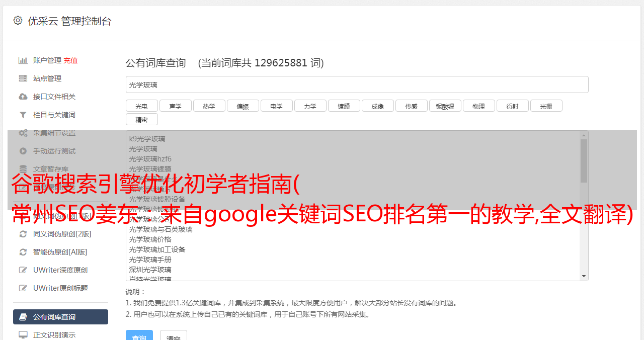The height and width of the screenshot is (340, 644).
Task: Click the filter icon for 栏目与关键词
Action: (x=23, y=115)
